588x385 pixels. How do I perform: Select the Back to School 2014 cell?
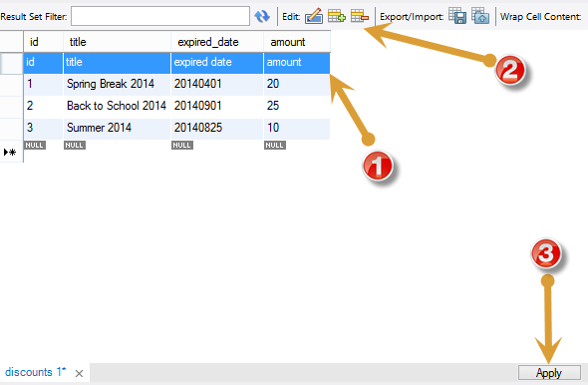click(x=117, y=106)
